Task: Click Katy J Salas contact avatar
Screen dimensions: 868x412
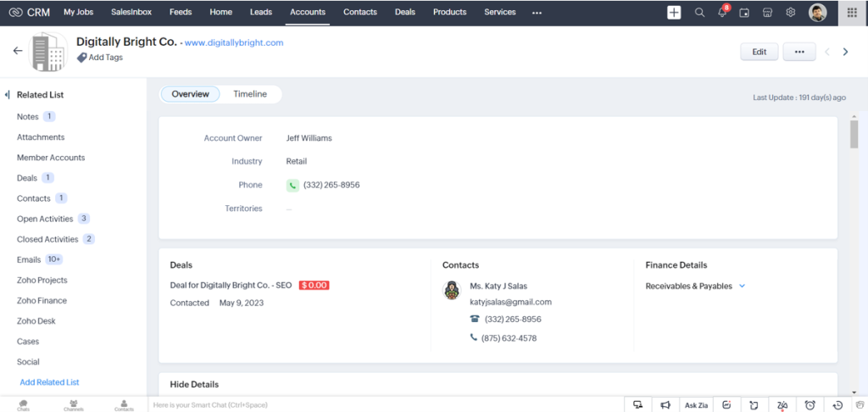Action: pos(452,290)
